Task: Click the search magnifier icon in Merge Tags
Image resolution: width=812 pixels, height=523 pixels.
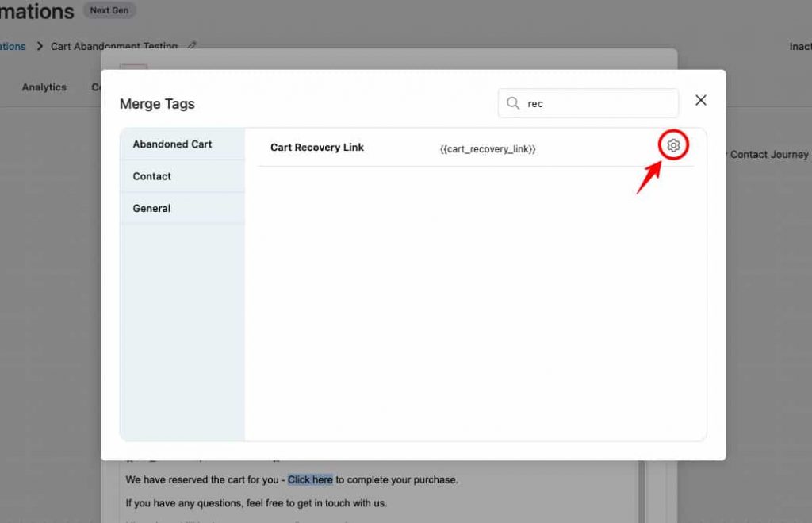Action: [x=513, y=103]
